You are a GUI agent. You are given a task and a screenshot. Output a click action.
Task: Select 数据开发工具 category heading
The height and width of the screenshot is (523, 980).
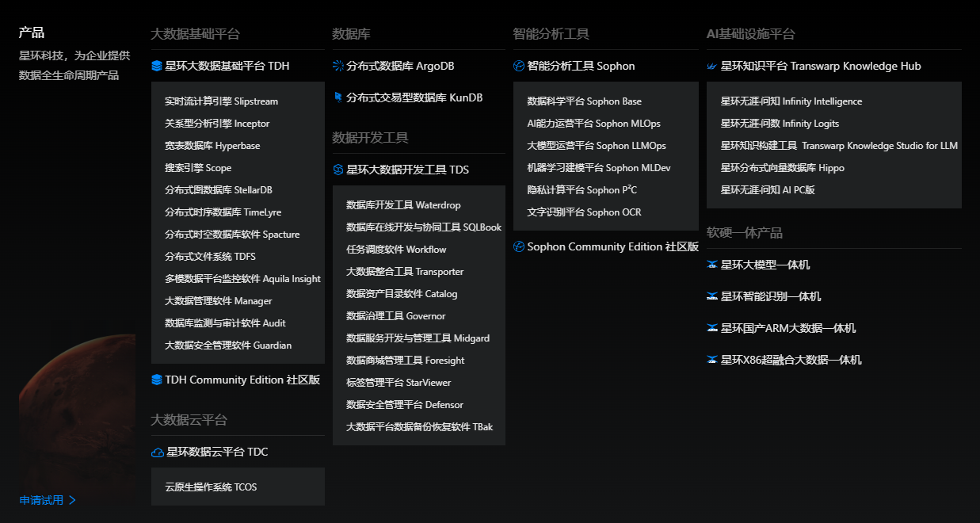[x=370, y=138]
